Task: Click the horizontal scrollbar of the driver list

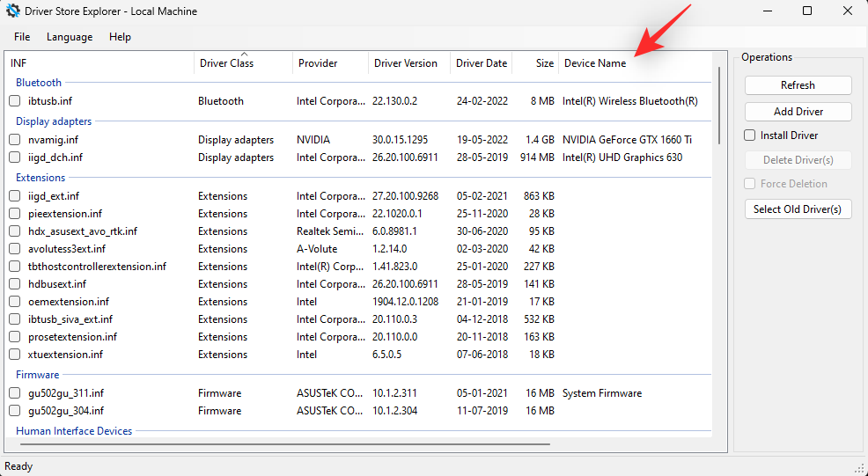Action: pos(282,445)
